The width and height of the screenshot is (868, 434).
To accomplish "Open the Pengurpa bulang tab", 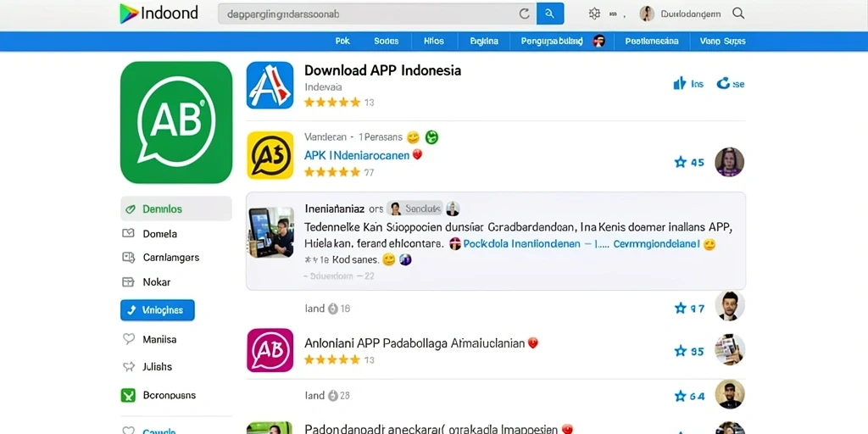I will pyautogui.click(x=552, y=41).
